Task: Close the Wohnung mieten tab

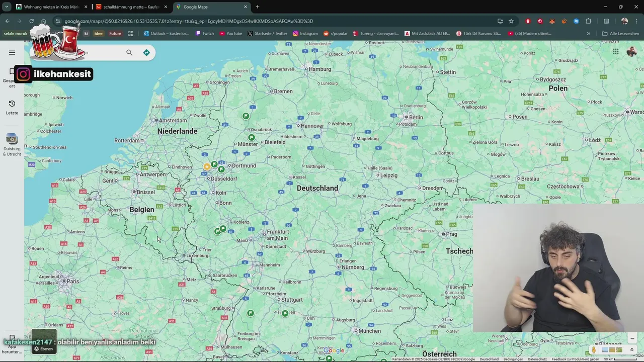Action: (86, 7)
